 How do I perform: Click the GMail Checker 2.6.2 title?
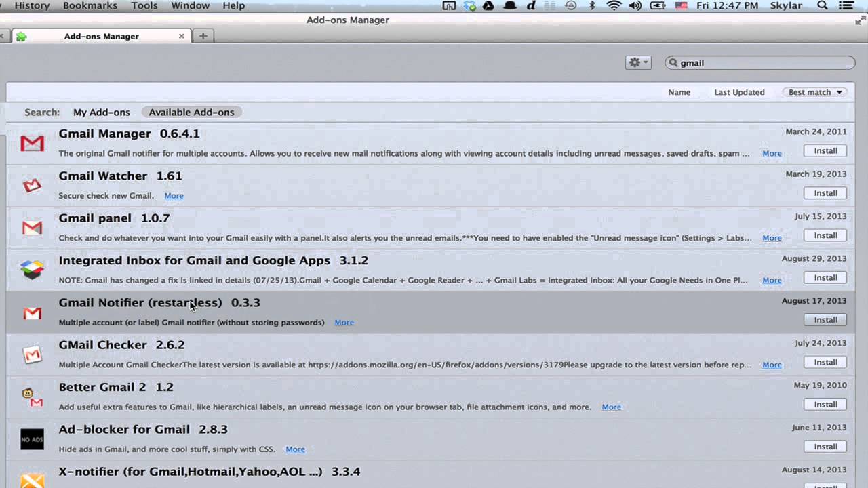pyautogui.click(x=121, y=345)
